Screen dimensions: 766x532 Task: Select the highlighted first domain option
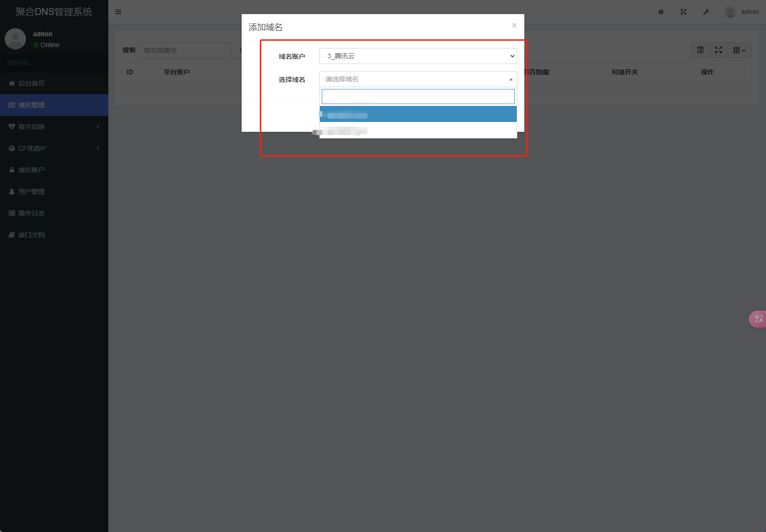pyautogui.click(x=418, y=114)
